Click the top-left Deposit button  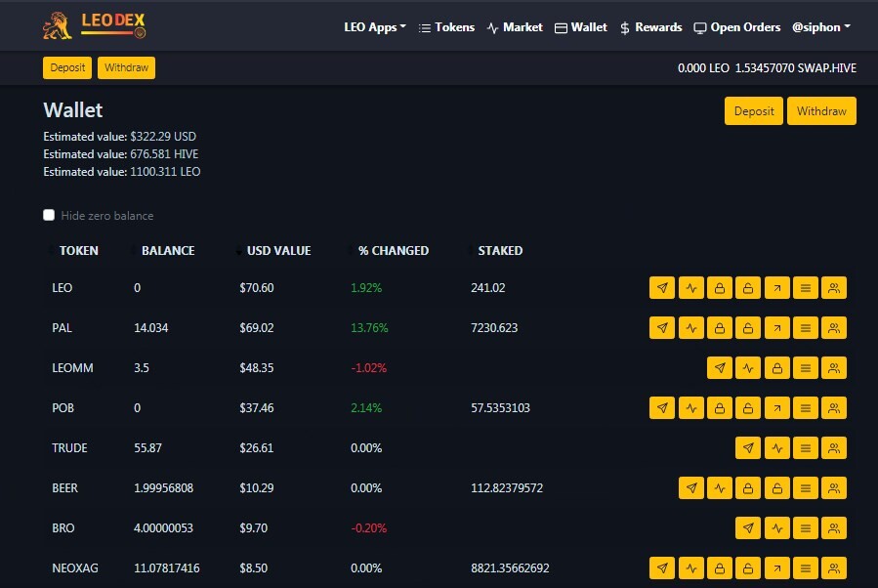[67, 67]
